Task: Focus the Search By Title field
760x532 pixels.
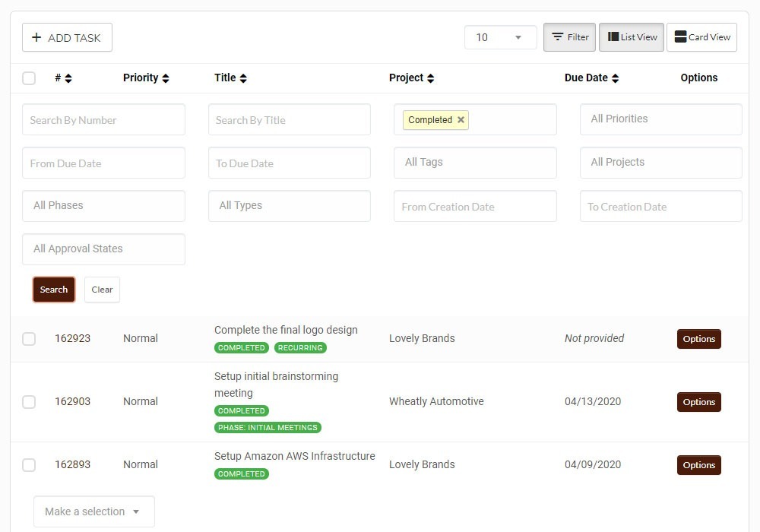Action: [289, 120]
